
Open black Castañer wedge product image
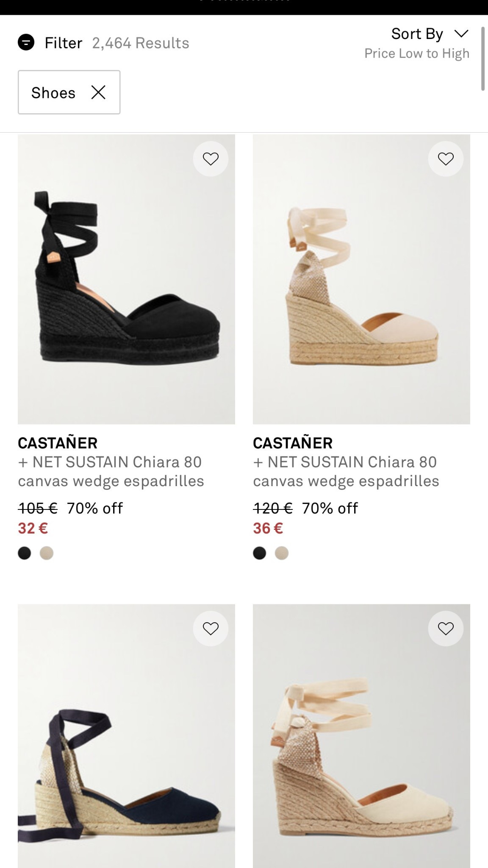coord(126,280)
